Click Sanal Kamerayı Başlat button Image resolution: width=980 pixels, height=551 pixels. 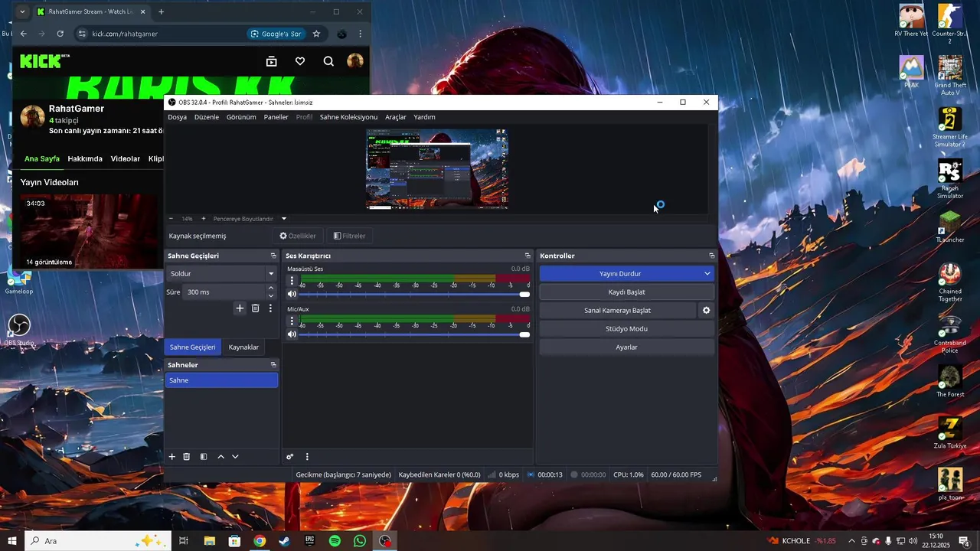click(x=618, y=311)
